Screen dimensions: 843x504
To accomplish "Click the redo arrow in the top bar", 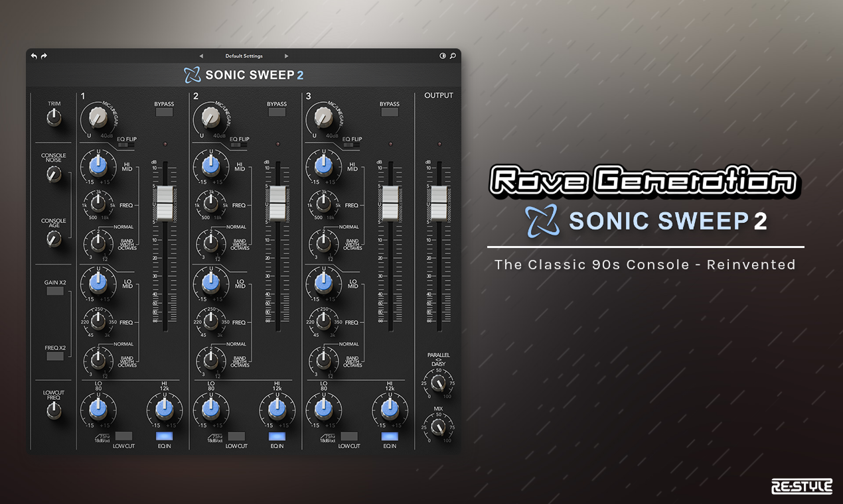I will point(42,56).
